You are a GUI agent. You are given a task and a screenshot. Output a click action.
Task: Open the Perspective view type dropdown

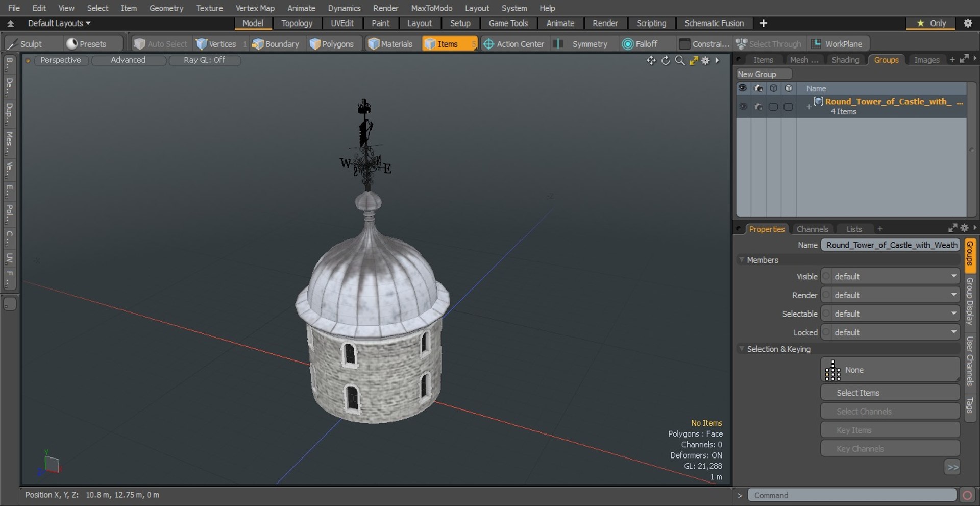[x=61, y=60]
